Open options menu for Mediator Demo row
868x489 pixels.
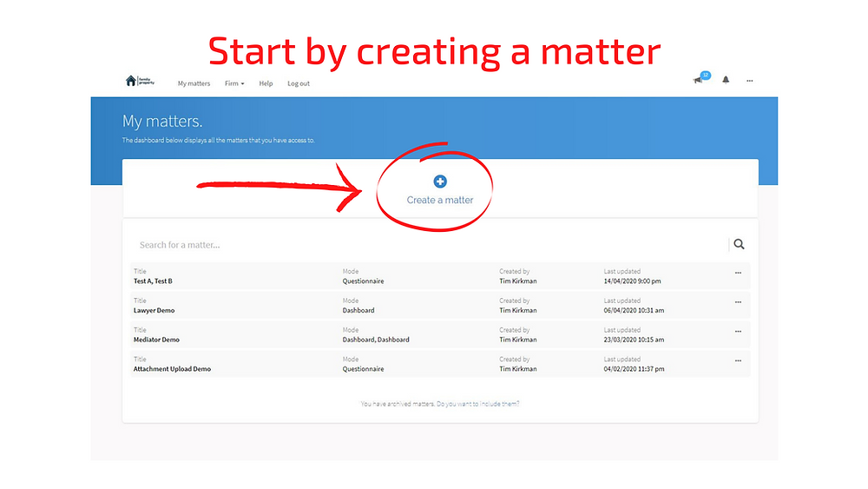click(x=738, y=332)
